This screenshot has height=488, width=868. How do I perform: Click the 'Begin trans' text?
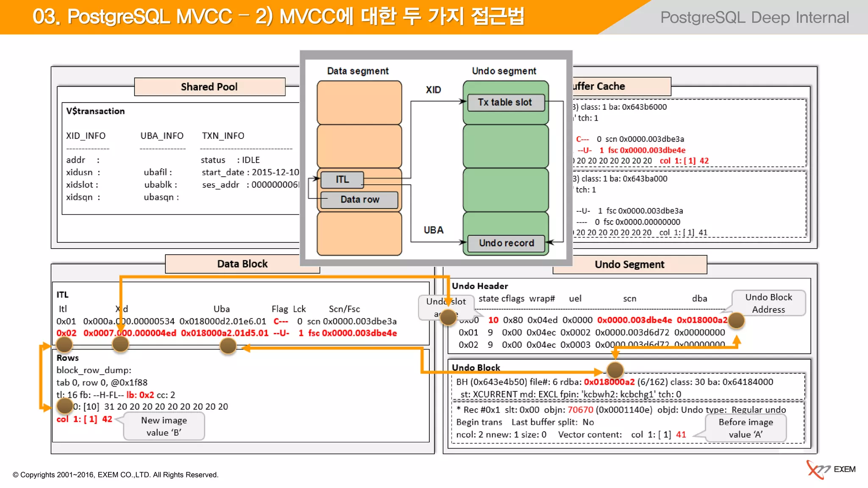[479, 422]
